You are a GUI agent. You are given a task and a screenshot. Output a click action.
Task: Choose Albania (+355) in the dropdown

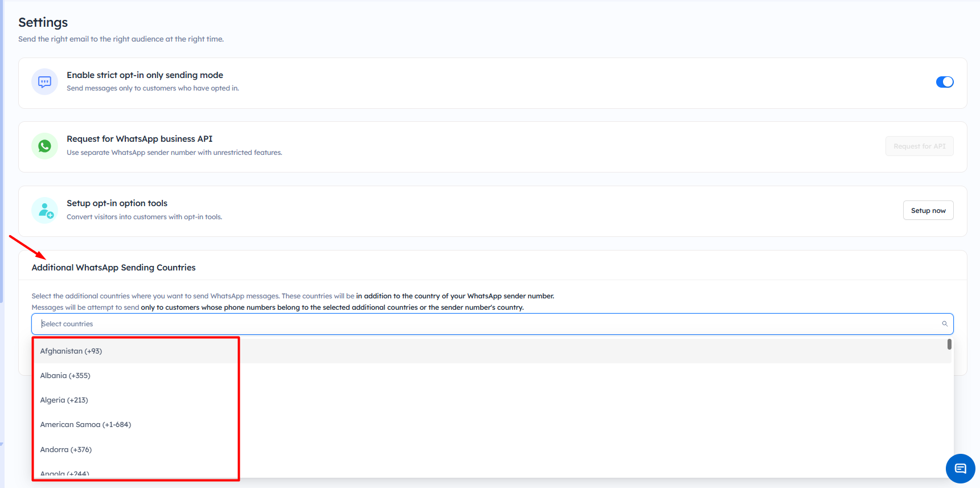point(65,376)
